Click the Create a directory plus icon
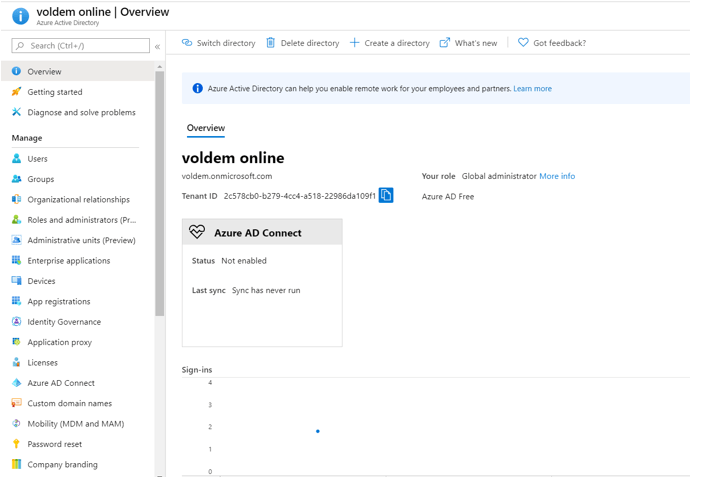 354,43
